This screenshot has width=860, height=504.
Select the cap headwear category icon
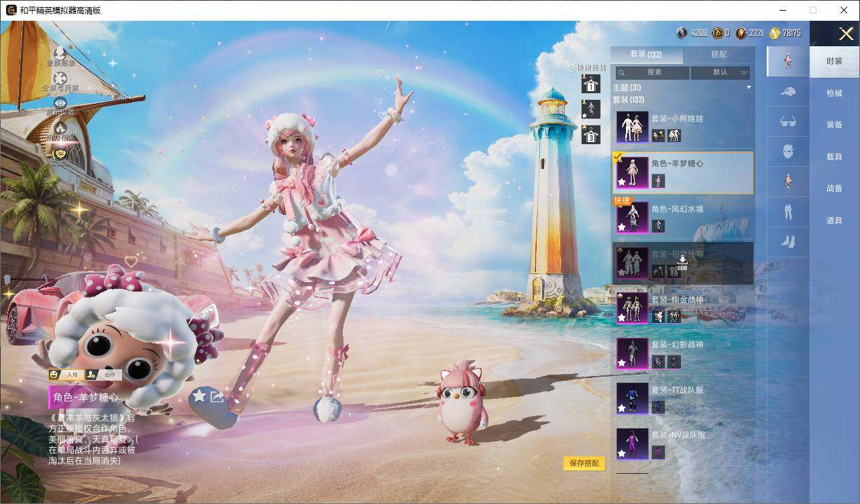pos(788,92)
